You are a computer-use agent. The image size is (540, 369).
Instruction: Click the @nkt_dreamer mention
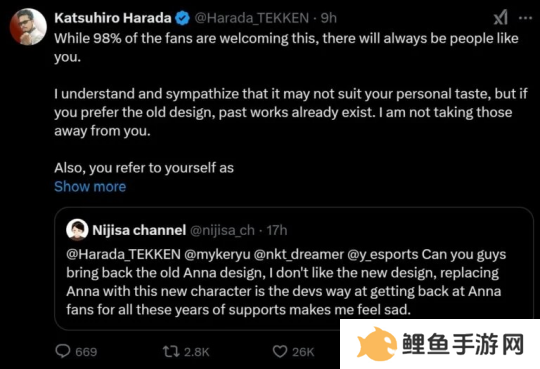click(x=299, y=254)
